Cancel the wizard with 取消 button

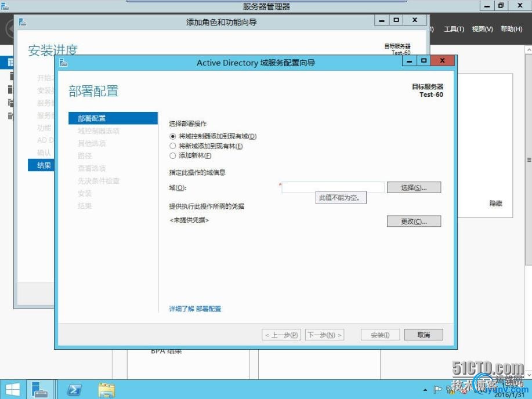pyautogui.click(x=424, y=335)
